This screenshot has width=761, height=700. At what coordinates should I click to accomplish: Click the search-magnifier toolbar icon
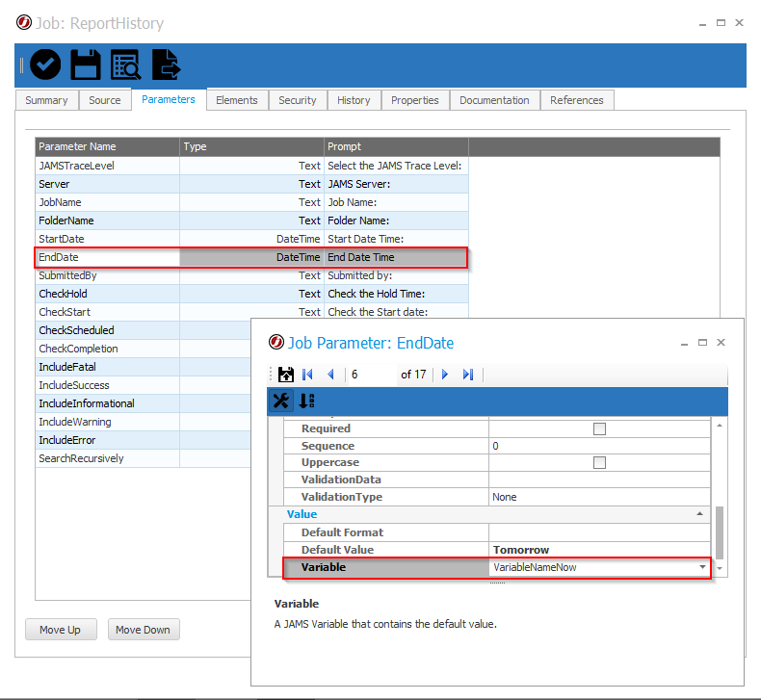pos(125,65)
